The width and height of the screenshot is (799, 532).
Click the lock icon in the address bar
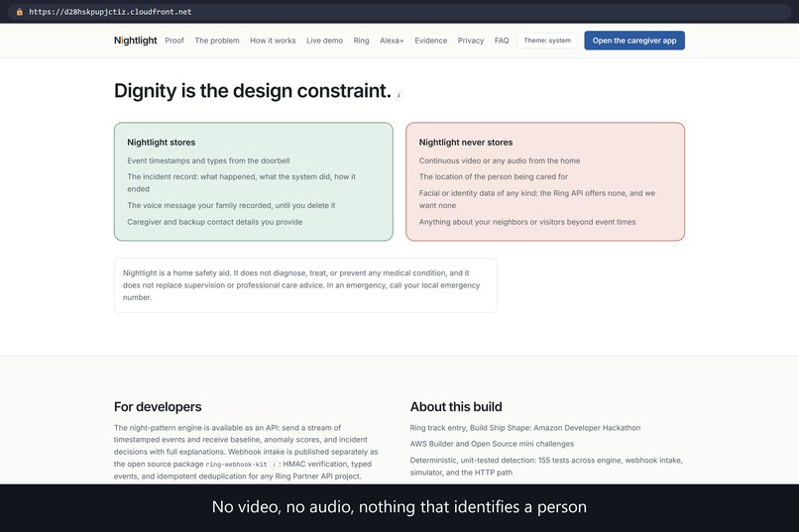[x=20, y=12]
